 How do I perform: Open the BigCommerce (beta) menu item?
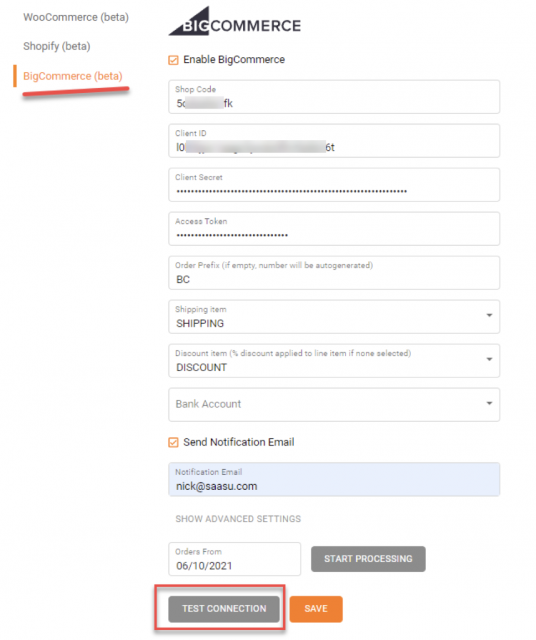click(73, 76)
